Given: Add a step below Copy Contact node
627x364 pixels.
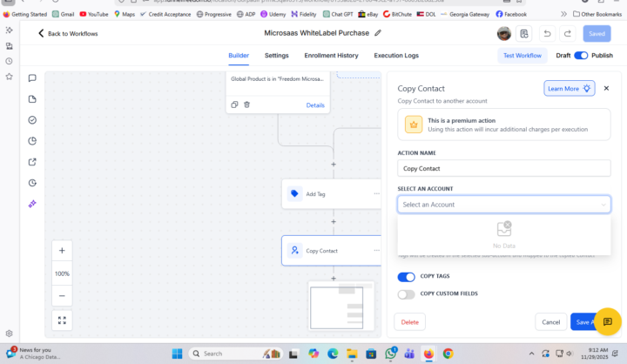Looking at the screenshot, I should point(334,279).
